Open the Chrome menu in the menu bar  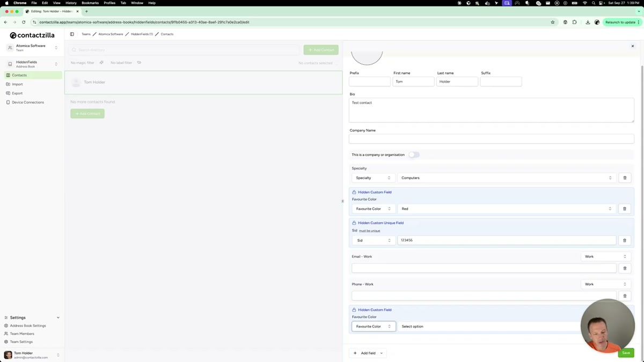(x=20, y=3)
